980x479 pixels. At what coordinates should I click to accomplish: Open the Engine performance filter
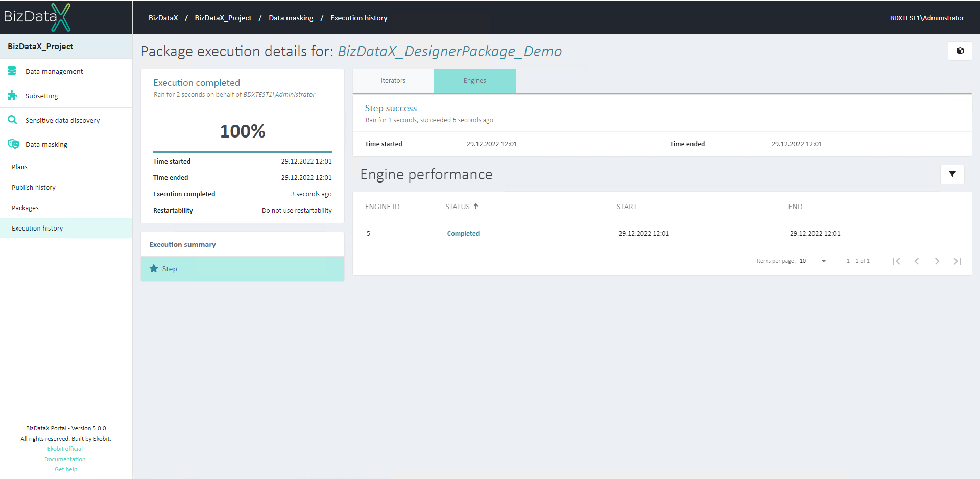pos(952,174)
